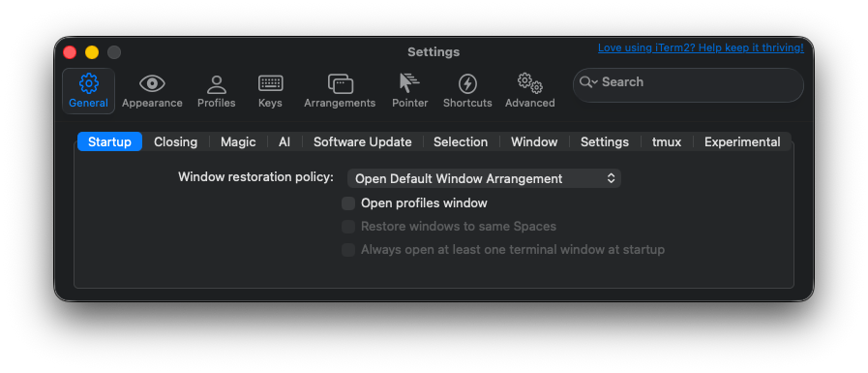The height and width of the screenshot is (373, 868).
Task: Switch to the AI tab
Action: click(284, 141)
